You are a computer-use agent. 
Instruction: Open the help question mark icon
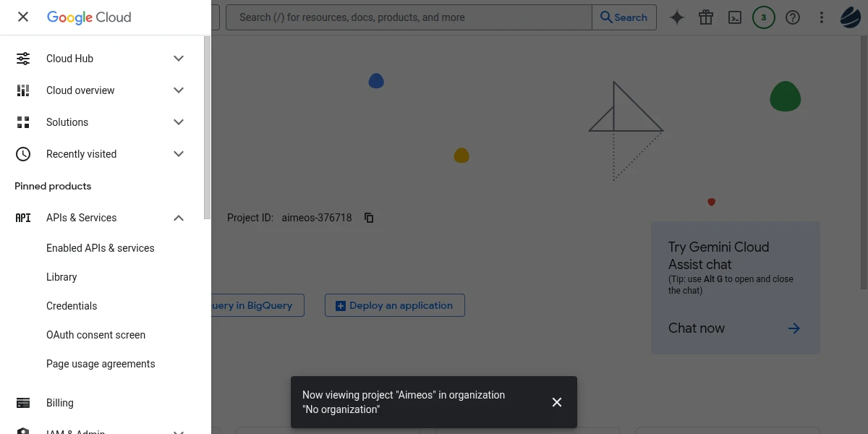coord(793,17)
